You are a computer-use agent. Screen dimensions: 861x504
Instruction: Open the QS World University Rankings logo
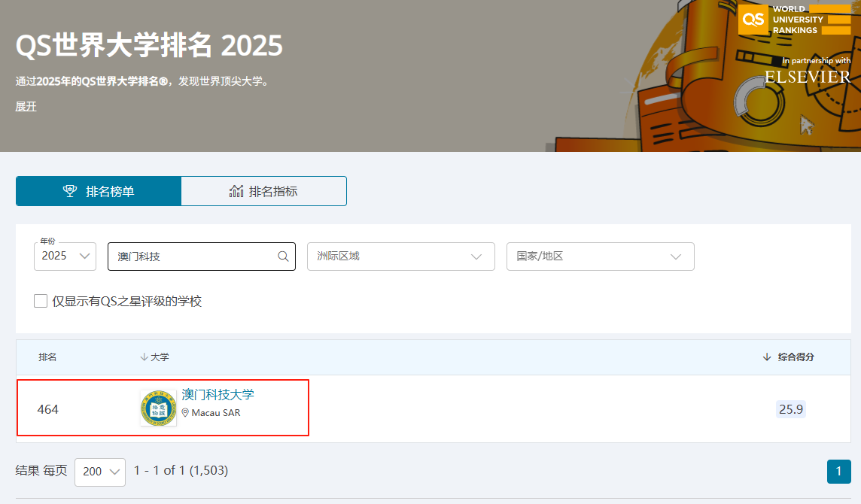pyautogui.click(x=794, y=20)
